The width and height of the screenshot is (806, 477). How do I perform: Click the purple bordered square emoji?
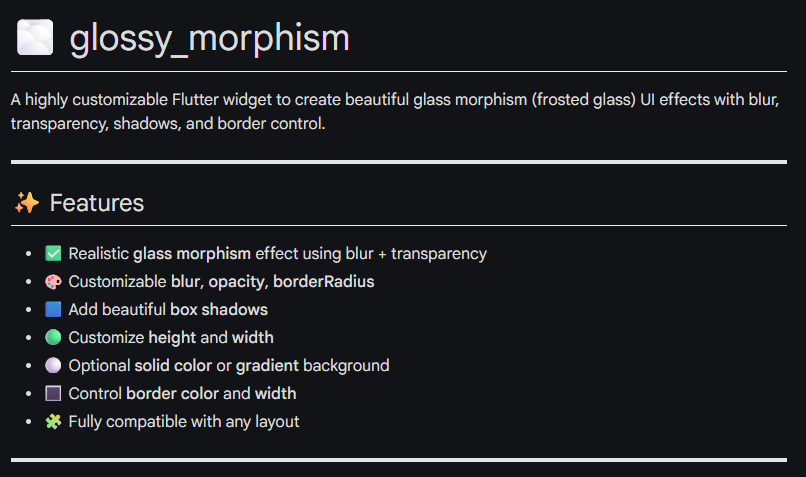point(54,394)
